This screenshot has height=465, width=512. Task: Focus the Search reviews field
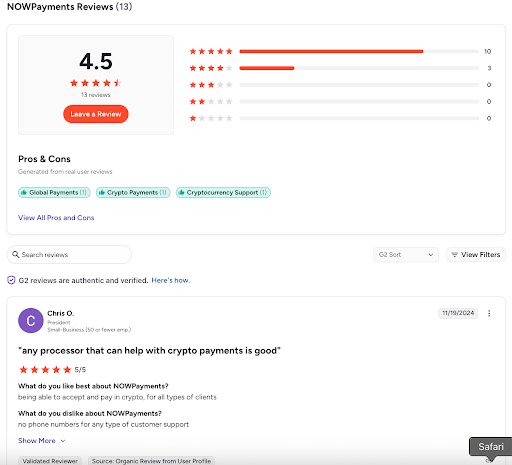coord(69,255)
